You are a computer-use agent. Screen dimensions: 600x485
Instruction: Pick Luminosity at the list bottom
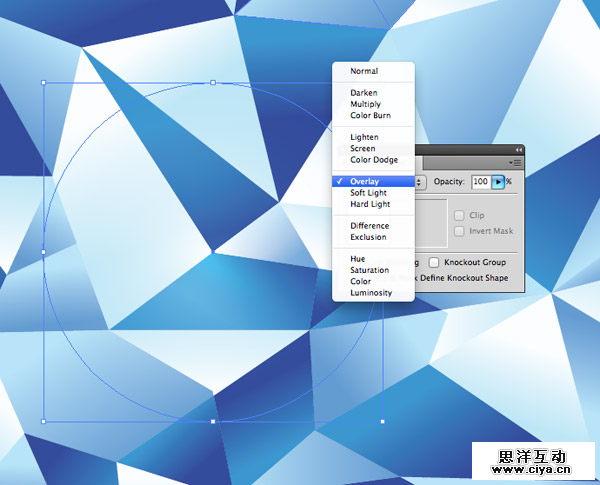[x=370, y=293]
